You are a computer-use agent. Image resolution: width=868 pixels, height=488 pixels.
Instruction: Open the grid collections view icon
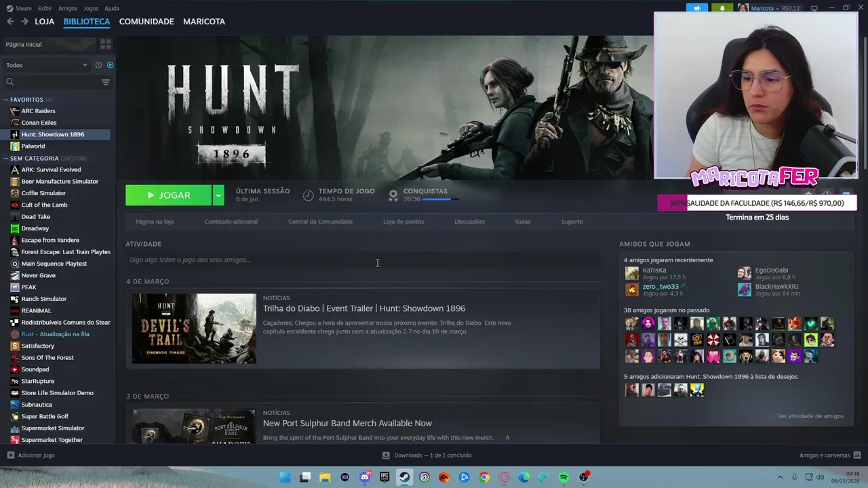(x=106, y=44)
